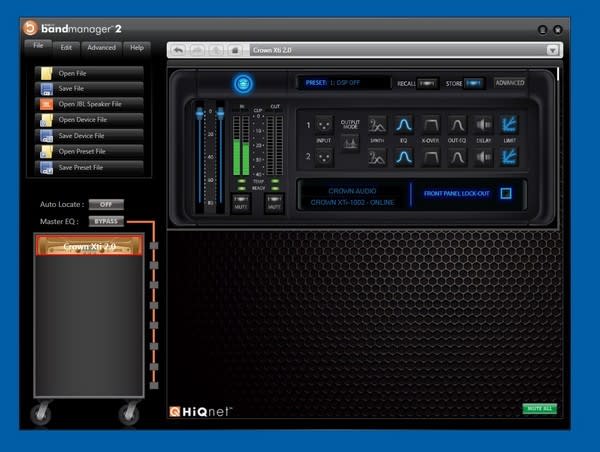Viewport: 600px width, 452px height.
Task: Open channel 1 Limiter module
Action: tap(510, 125)
